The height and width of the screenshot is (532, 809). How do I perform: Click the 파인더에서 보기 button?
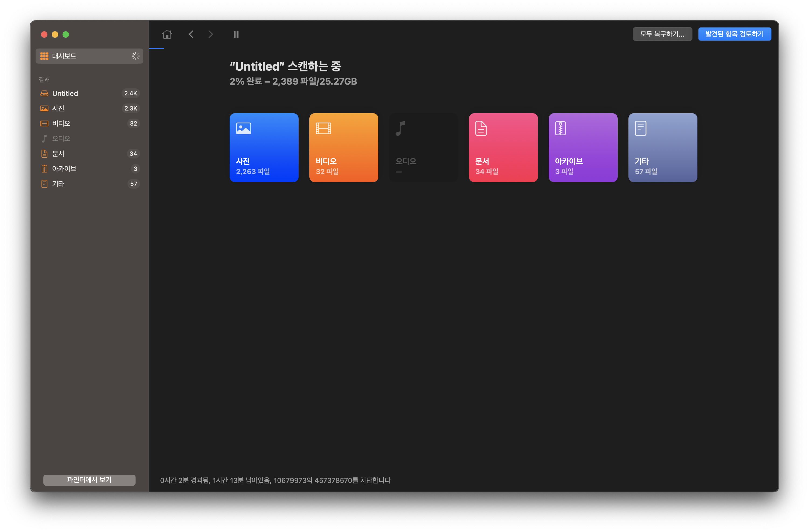[89, 480]
